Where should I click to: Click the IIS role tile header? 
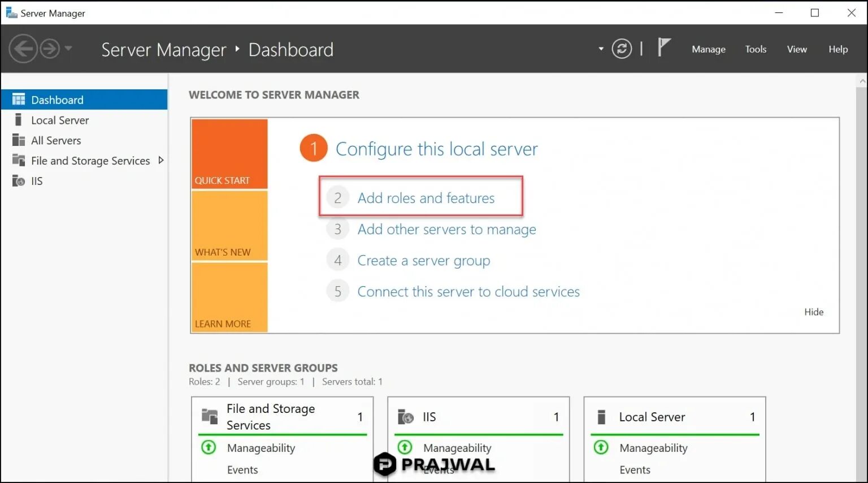[479, 417]
